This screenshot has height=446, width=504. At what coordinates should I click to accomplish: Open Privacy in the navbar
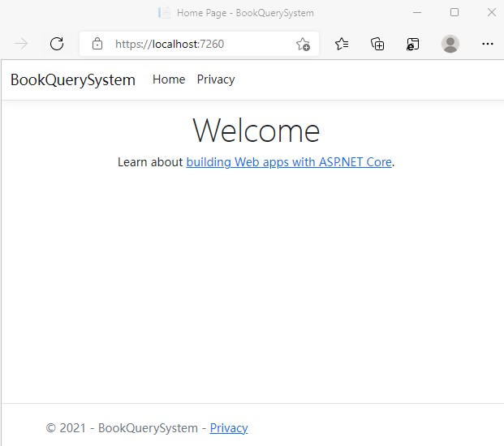(216, 79)
